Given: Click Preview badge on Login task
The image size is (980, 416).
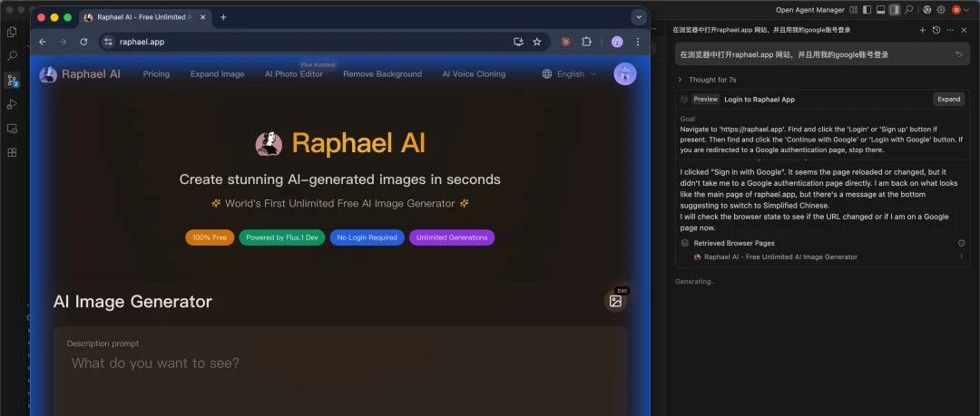Looking at the screenshot, I should tap(706, 100).
